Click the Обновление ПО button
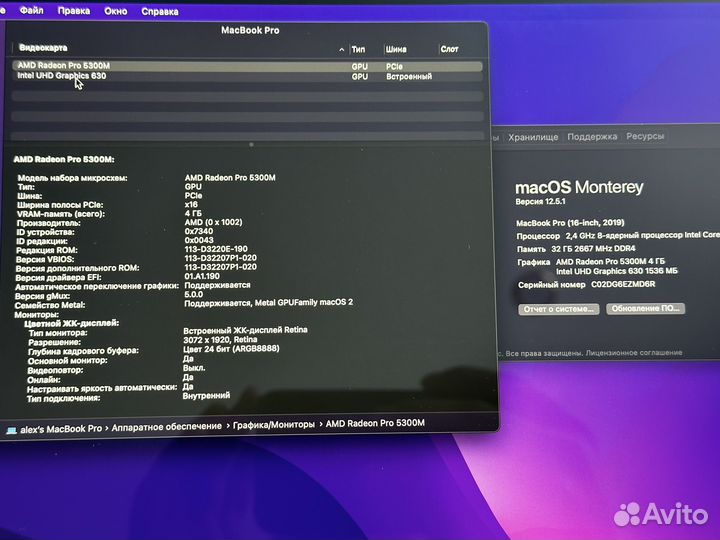Image resolution: width=720 pixels, height=540 pixels. tap(645, 308)
